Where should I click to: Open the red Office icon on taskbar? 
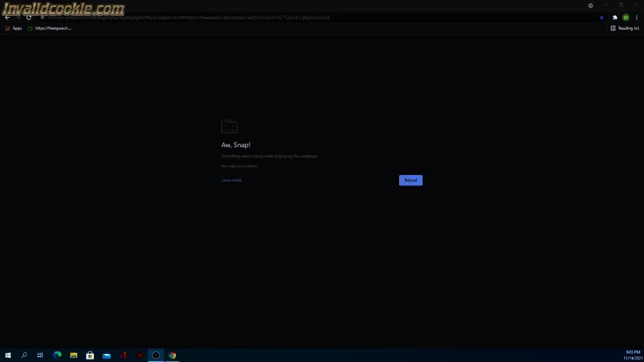coord(123,355)
